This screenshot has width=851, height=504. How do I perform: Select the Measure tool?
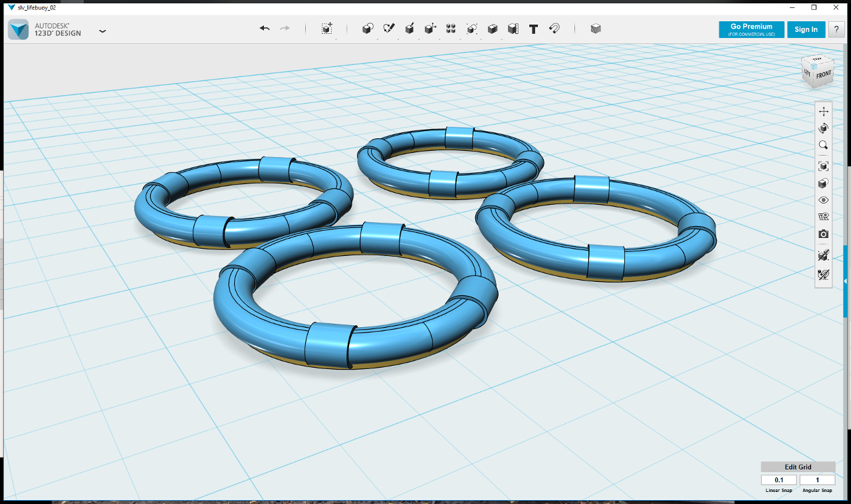(513, 29)
